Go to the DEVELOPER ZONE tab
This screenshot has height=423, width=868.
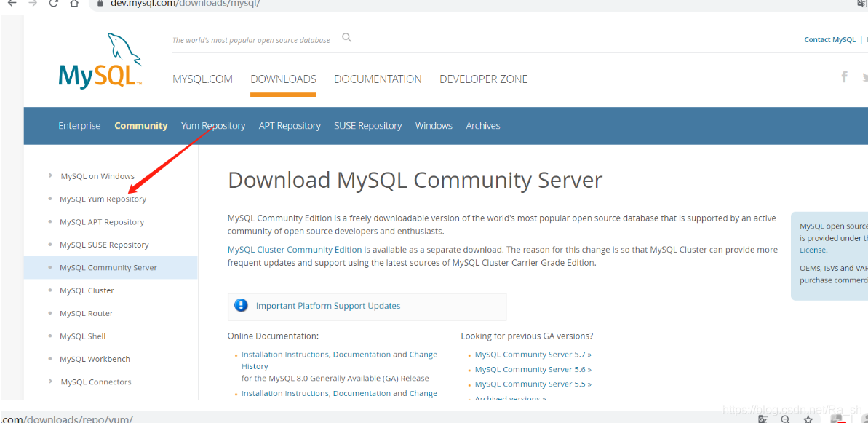point(483,79)
